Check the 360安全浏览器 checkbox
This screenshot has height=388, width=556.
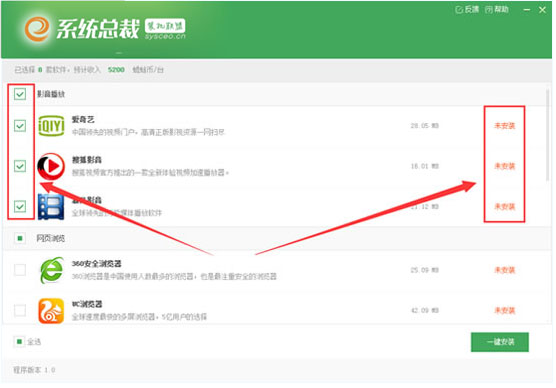(x=20, y=270)
